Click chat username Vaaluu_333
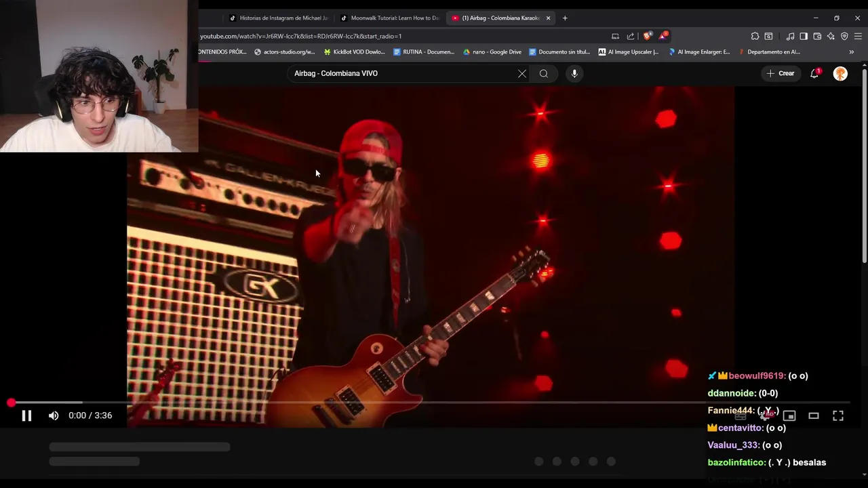 pos(733,445)
